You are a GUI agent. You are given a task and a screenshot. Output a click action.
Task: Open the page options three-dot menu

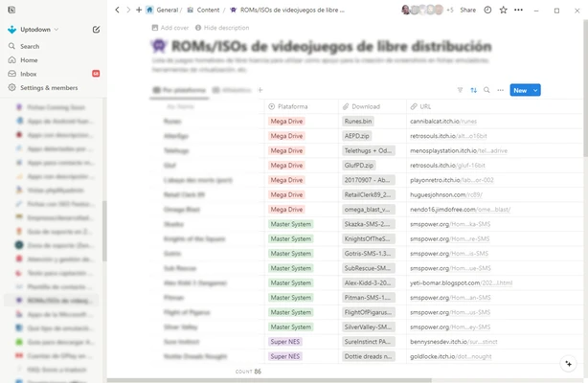518,11
